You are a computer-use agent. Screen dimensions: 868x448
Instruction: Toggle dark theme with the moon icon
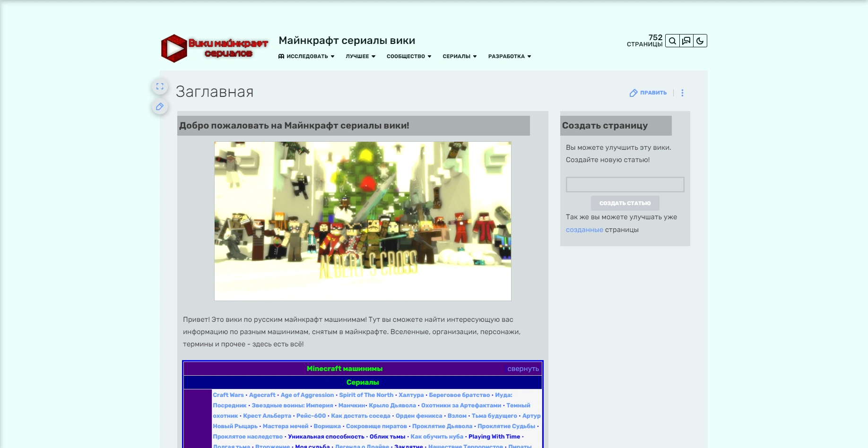click(700, 41)
